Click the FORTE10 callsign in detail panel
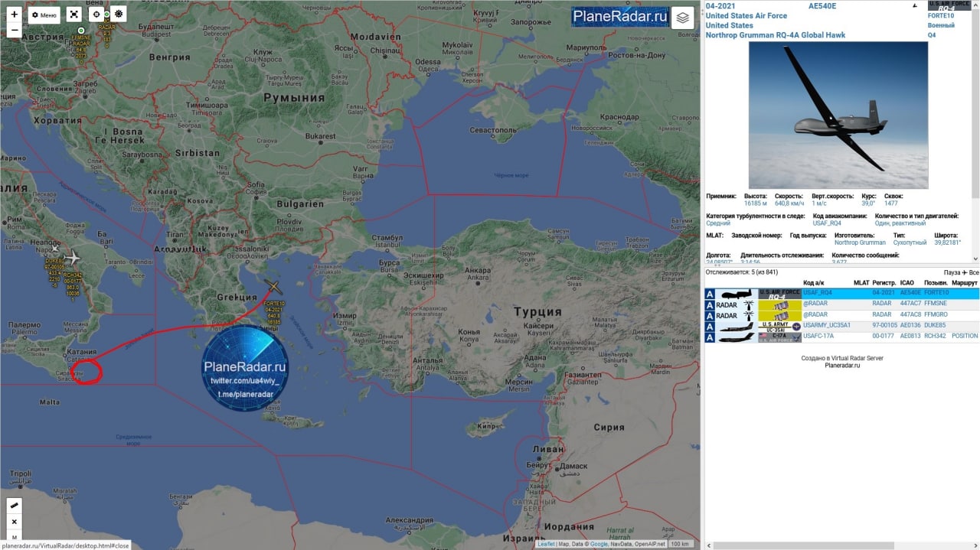 941,16
